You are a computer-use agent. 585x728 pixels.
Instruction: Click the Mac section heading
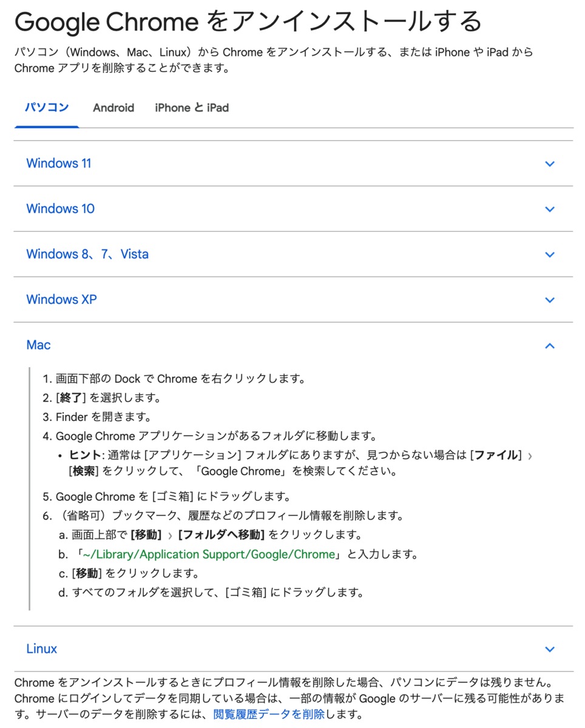pyautogui.click(x=38, y=345)
